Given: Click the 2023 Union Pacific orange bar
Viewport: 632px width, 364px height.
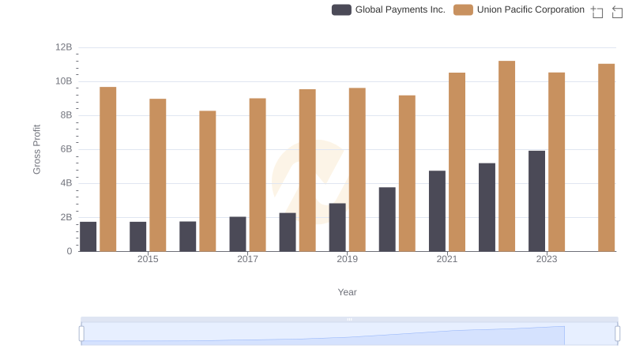Looking at the screenshot, I should tap(557, 162).
